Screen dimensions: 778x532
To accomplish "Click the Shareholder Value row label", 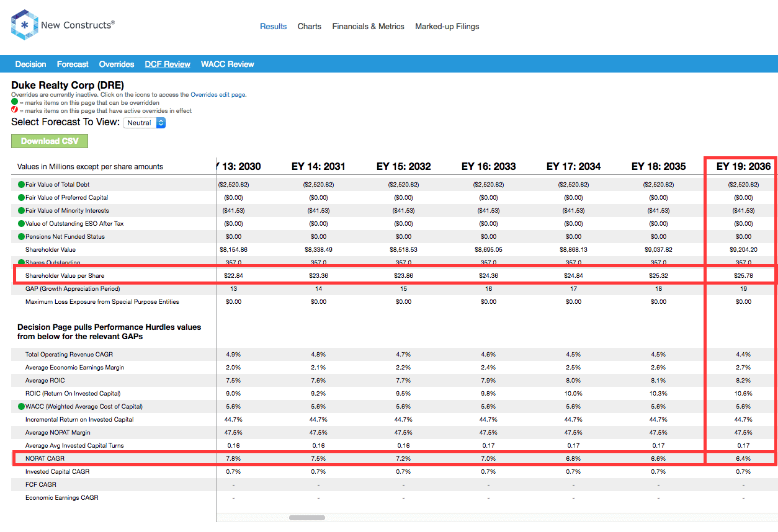I will [50, 249].
